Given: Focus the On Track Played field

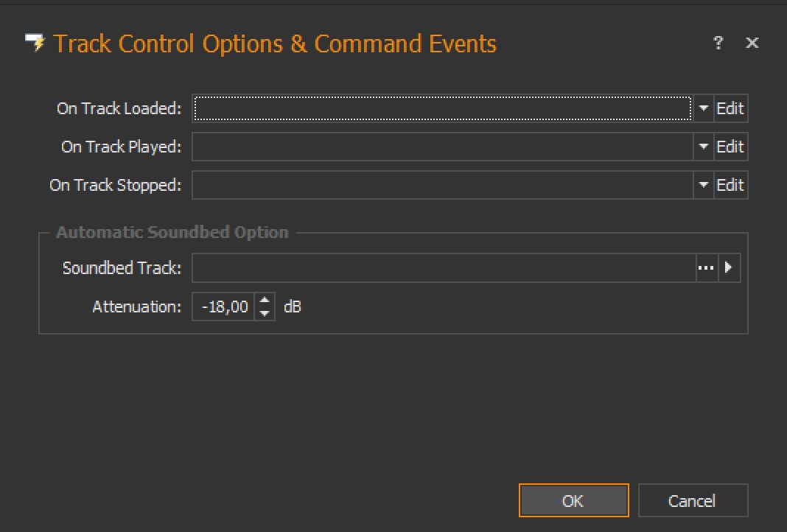Looking at the screenshot, I should (442, 147).
